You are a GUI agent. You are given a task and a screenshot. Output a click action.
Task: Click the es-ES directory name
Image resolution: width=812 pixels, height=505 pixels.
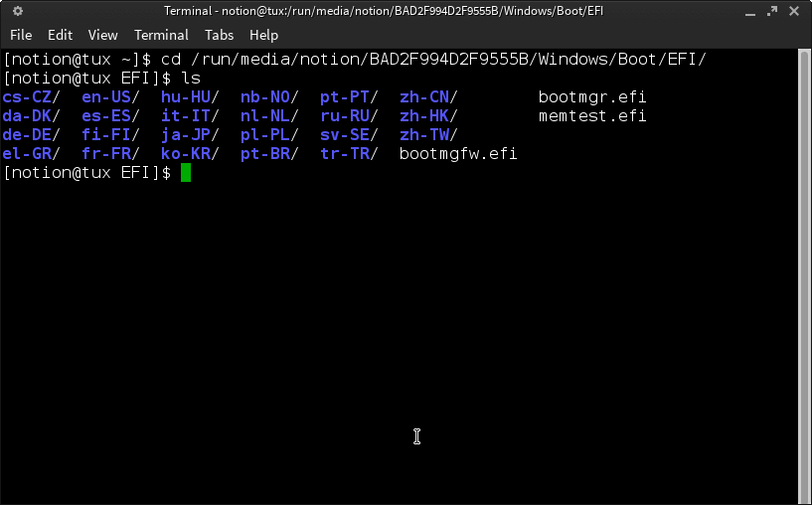pyautogui.click(x=106, y=116)
